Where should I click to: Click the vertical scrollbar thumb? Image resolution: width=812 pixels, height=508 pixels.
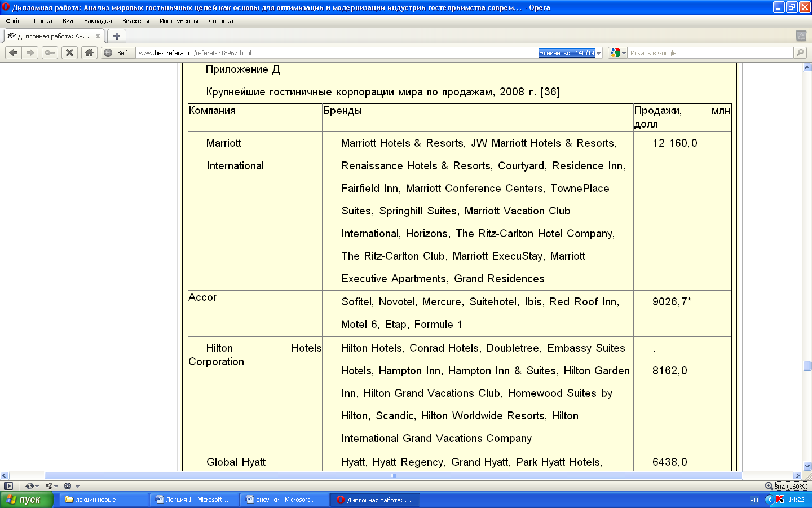pos(807,366)
